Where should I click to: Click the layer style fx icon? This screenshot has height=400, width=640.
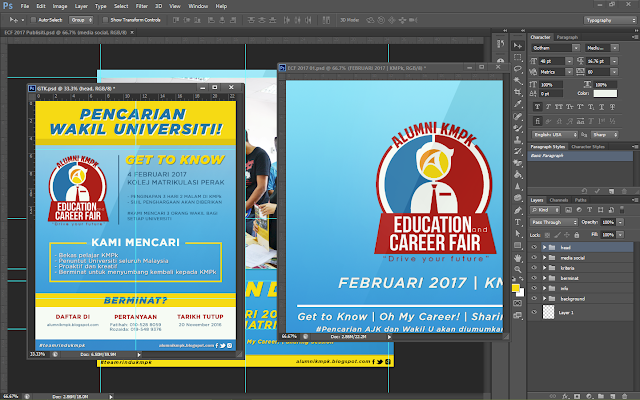[565, 396]
